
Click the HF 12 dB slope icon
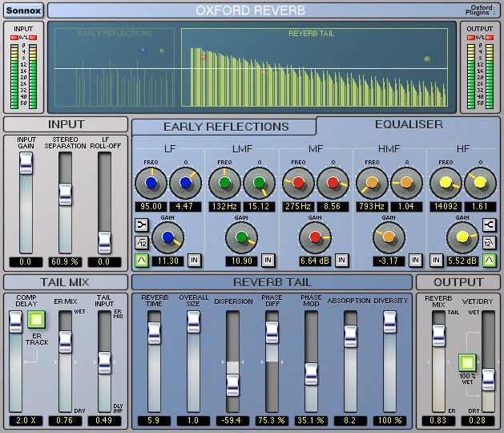(489, 244)
